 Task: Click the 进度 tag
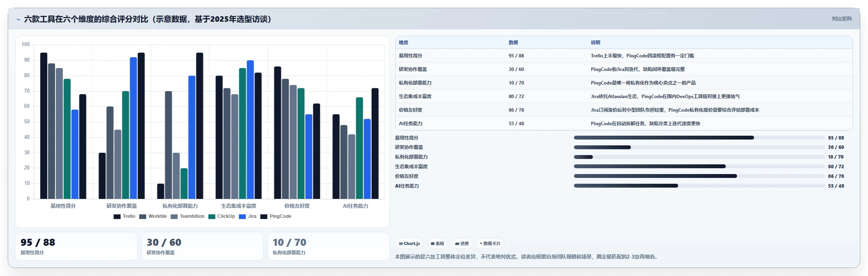click(462, 243)
